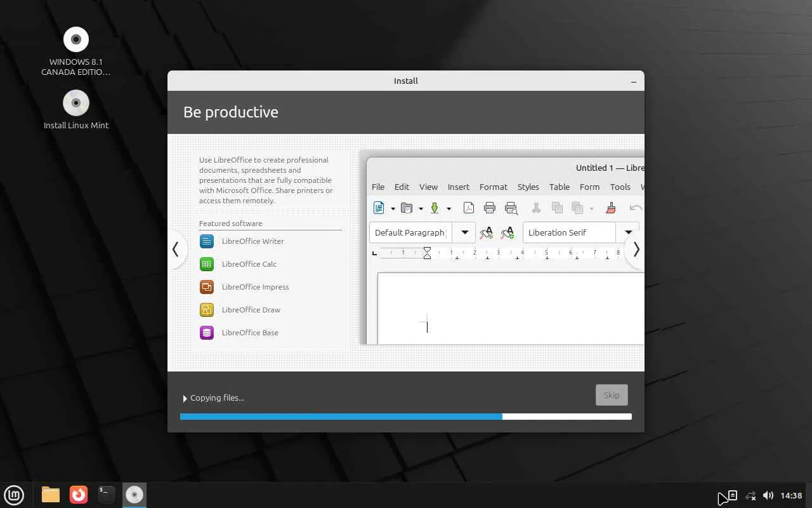Click Tools menu in the Writer preview
Screen dimensions: 812x508
[620, 187]
